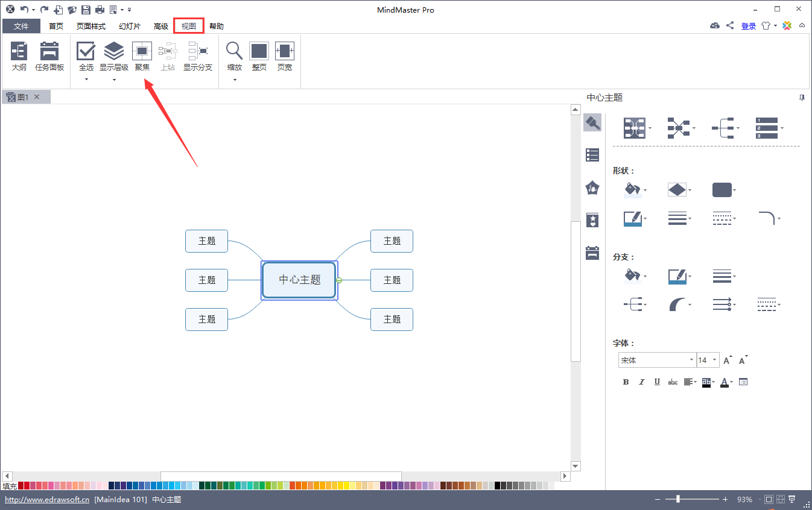The image size is (812, 510).
Task: Collapse the ribbon with top-right chevron
Action: (x=802, y=26)
